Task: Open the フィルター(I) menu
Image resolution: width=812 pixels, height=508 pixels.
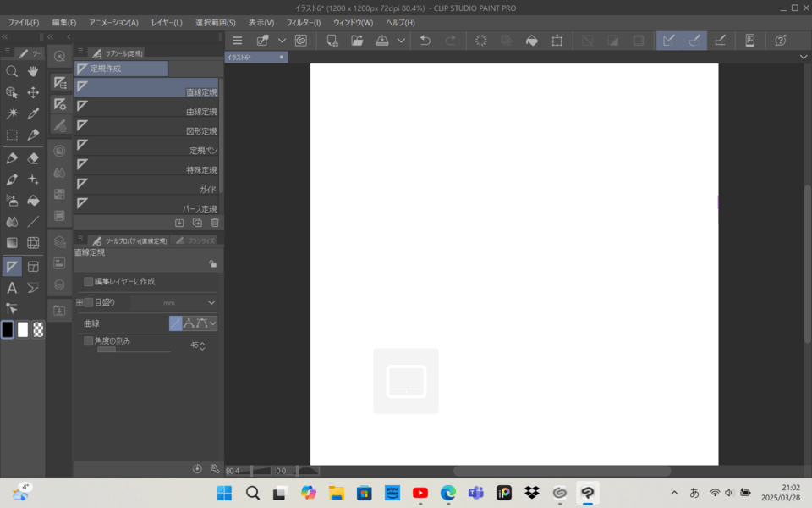Action: (x=303, y=22)
